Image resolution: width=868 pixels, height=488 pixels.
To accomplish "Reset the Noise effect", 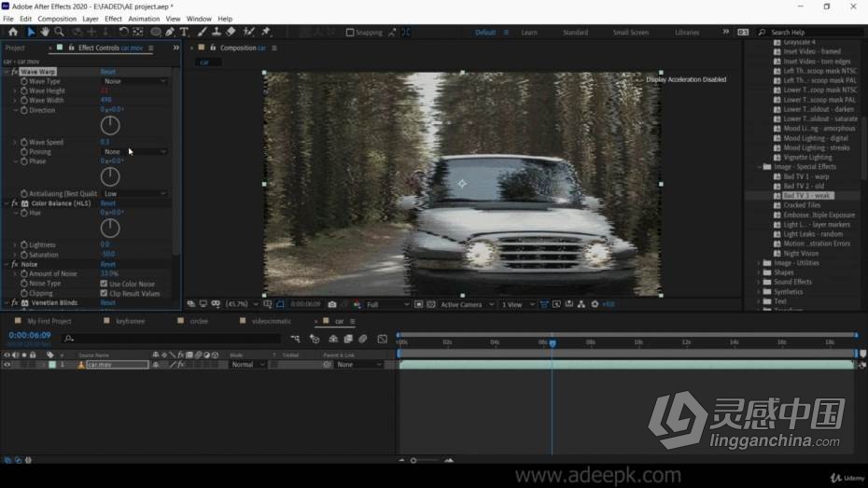I will tap(108, 264).
